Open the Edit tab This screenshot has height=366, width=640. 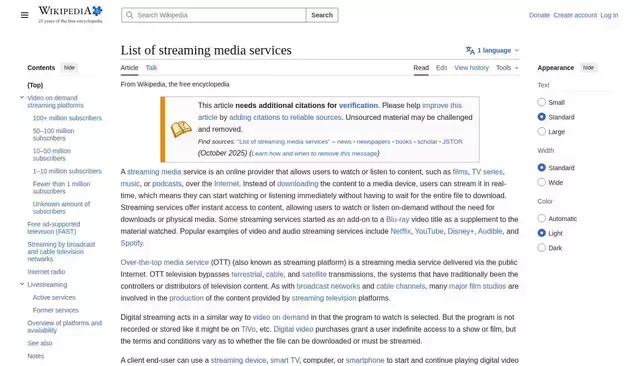tap(441, 68)
